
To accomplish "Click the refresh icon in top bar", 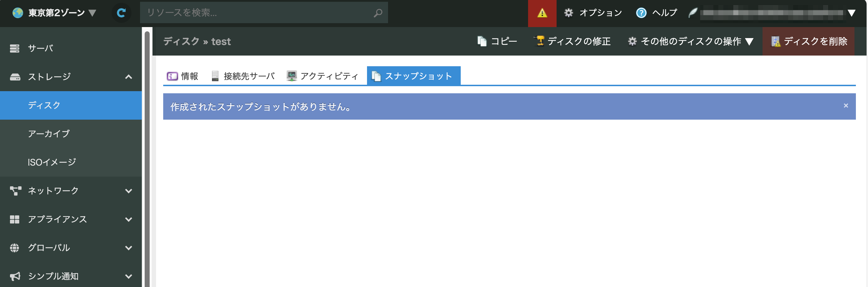I will coord(121,13).
